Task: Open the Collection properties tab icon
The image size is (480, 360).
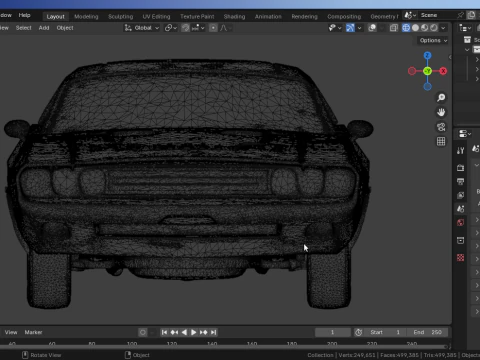Action: tap(461, 240)
